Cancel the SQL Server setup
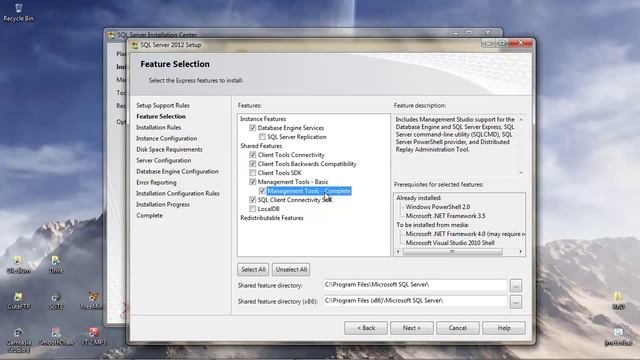 coord(458,328)
